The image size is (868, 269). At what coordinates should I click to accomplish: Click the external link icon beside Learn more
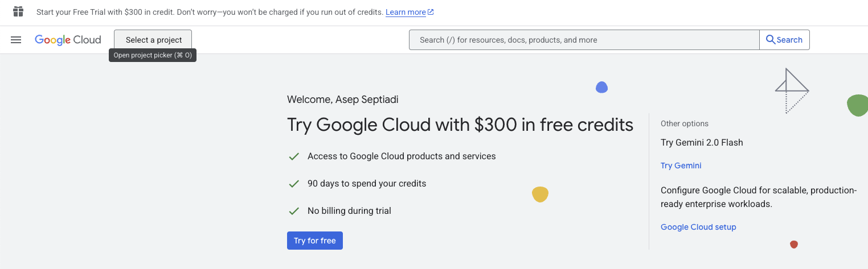[431, 12]
